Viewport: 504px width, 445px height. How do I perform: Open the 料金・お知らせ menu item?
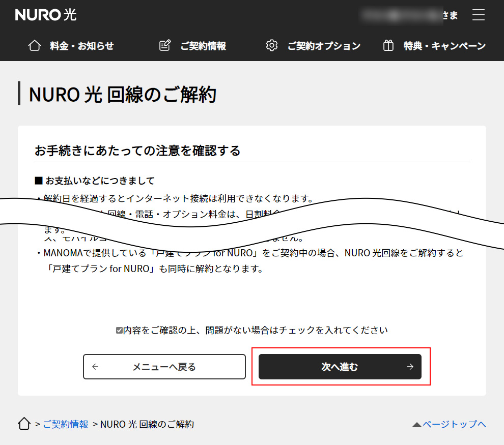point(81,46)
